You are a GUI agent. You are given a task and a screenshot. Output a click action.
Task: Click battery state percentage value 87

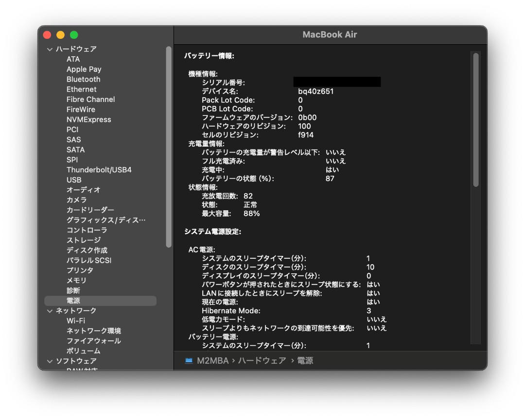[x=330, y=179]
